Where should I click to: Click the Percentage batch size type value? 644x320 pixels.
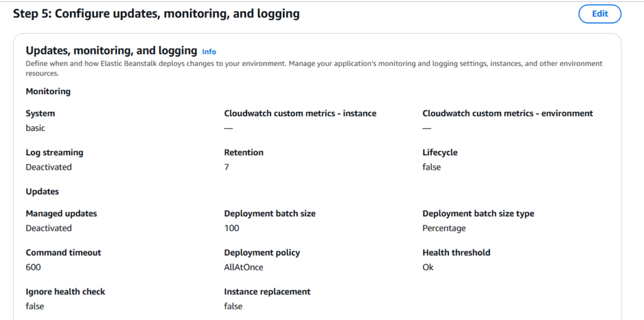point(444,228)
